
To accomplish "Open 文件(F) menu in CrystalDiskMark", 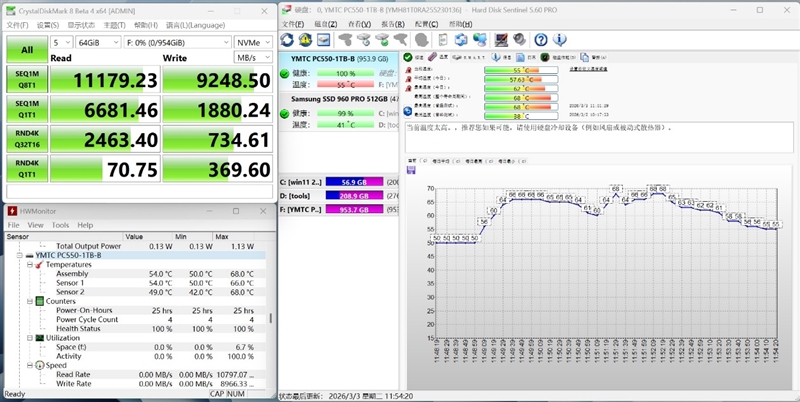I will (17, 25).
